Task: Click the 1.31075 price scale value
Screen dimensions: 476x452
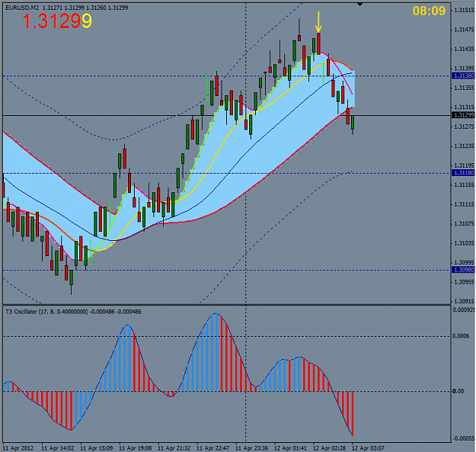Action: click(464, 224)
